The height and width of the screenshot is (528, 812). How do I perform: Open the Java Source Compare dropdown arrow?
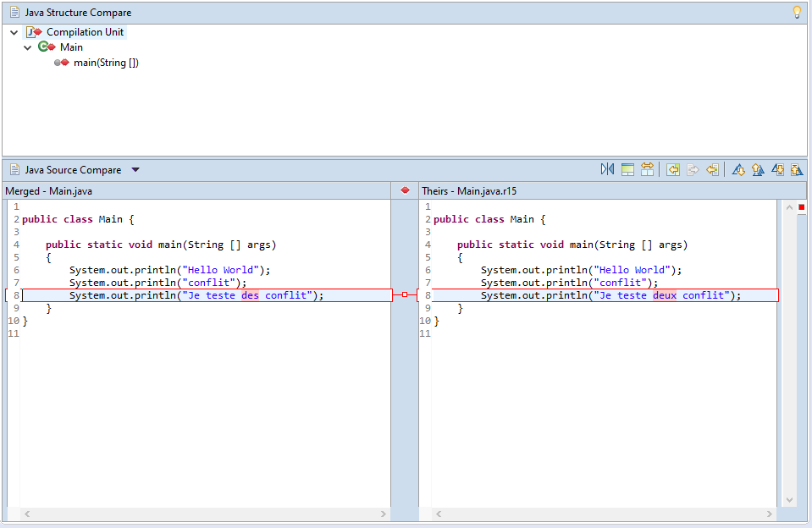[x=135, y=170]
